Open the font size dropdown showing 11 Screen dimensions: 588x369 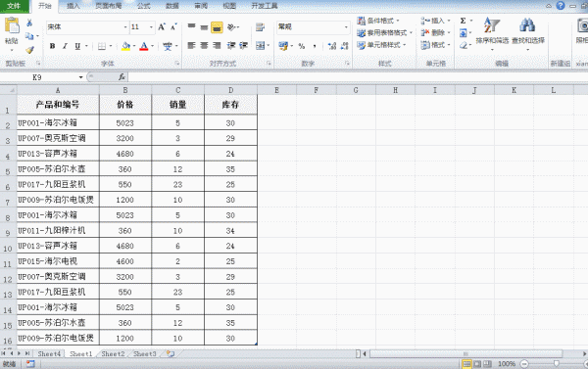(x=151, y=27)
